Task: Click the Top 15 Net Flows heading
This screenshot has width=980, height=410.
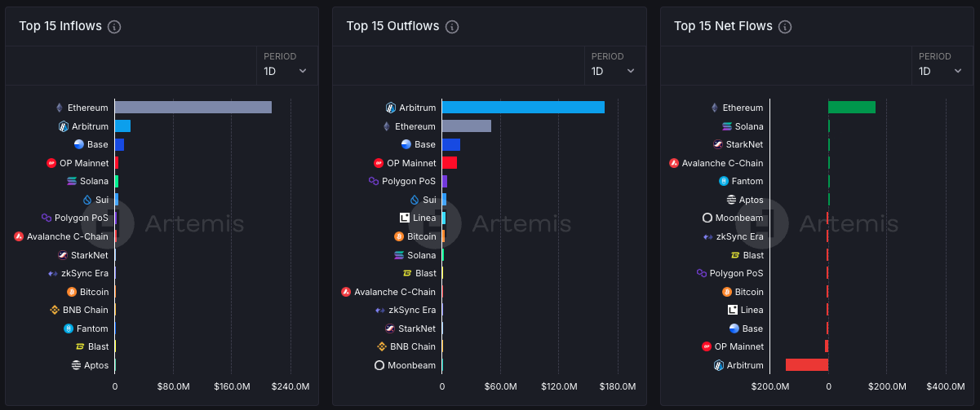Action: 723,26
